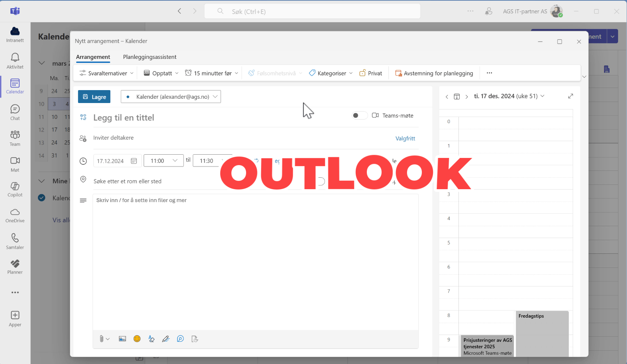Open the Fredagstips event
The image size is (627, 364).
click(x=542, y=333)
